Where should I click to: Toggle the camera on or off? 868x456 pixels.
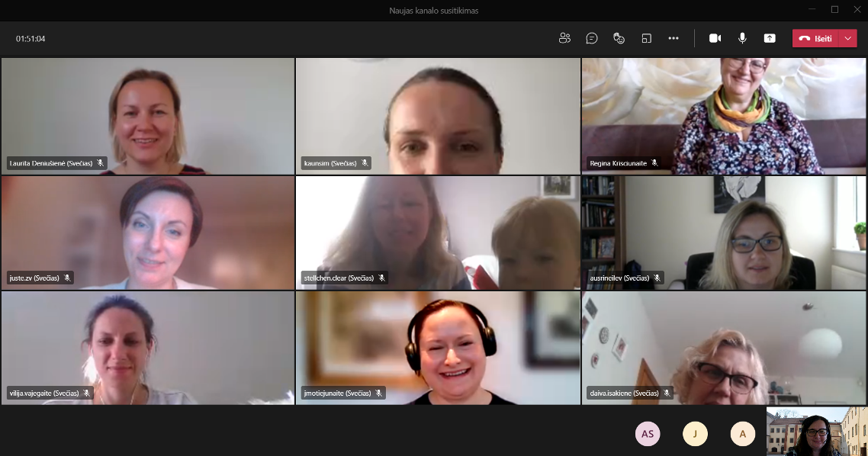tap(715, 38)
